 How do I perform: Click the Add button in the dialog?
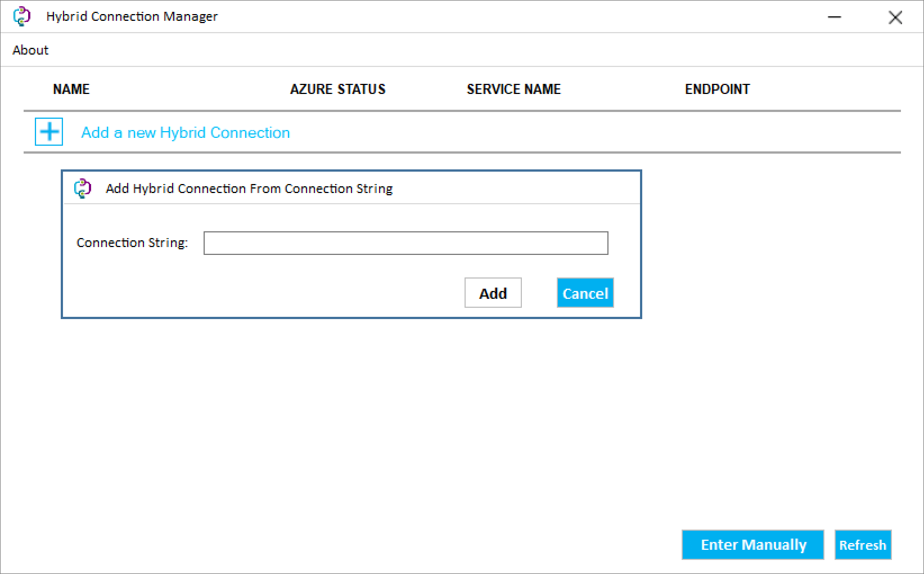click(x=493, y=293)
